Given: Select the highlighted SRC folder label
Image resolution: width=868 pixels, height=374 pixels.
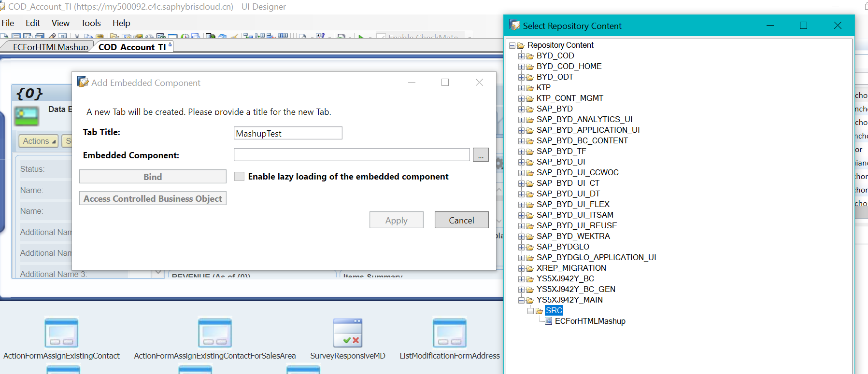Looking at the screenshot, I should [554, 311].
